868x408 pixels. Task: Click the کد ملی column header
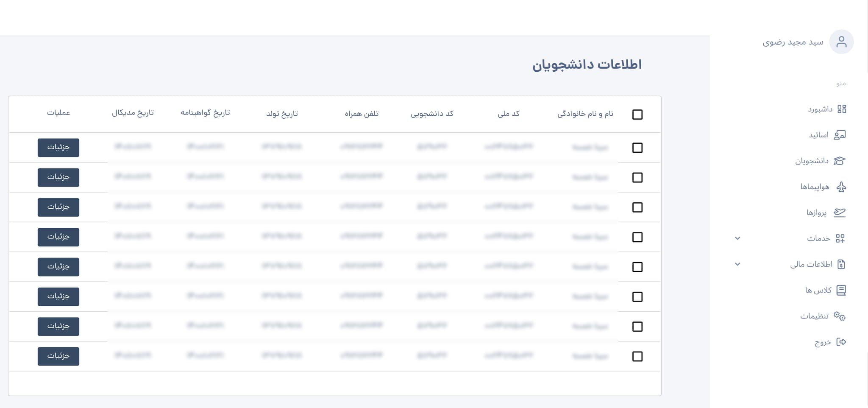tap(509, 114)
